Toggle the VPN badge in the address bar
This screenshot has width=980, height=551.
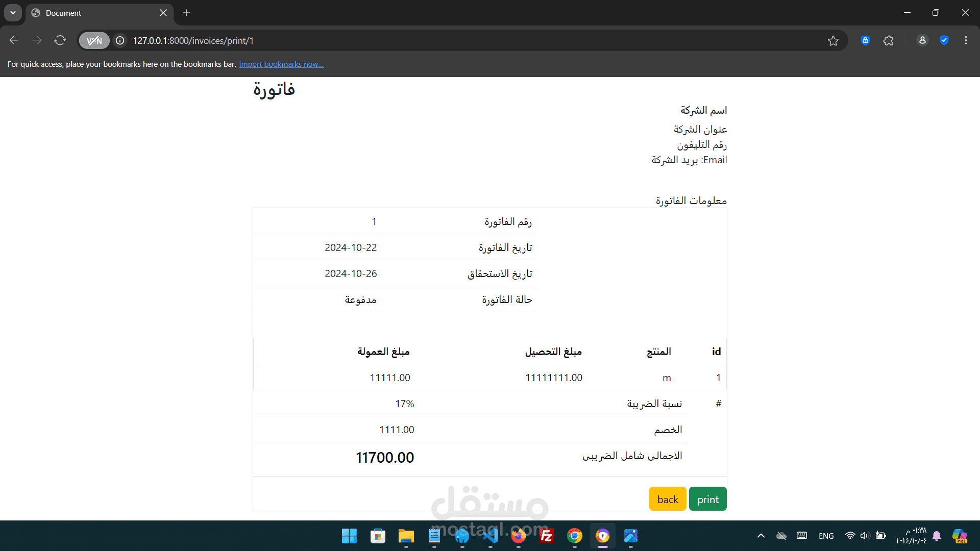tap(94, 41)
